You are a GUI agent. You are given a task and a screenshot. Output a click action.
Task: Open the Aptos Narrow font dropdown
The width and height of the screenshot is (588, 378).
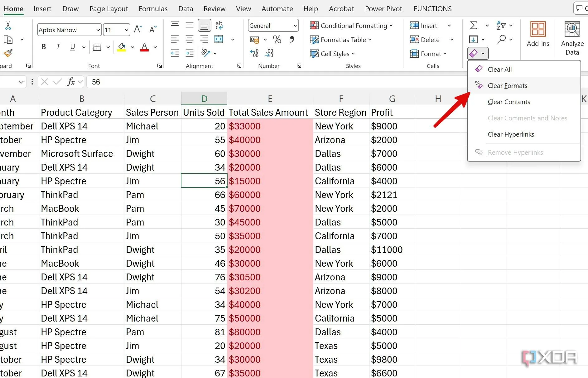click(98, 30)
